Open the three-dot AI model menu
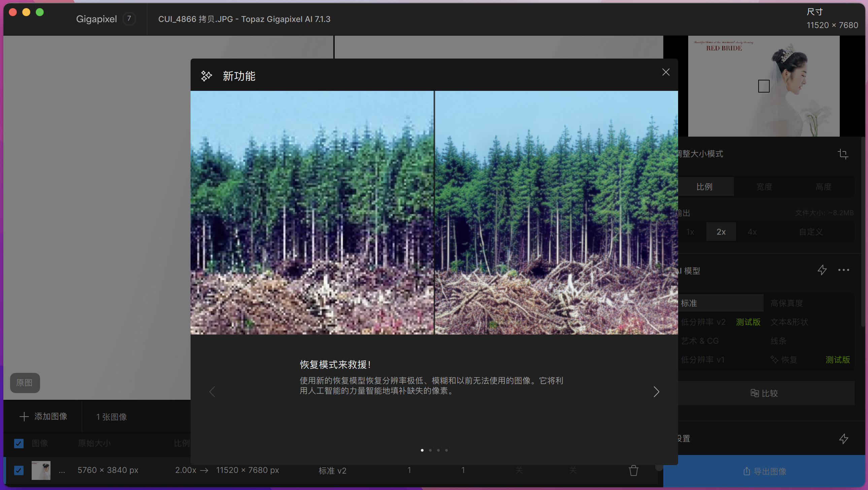 click(x=843, y=270)
